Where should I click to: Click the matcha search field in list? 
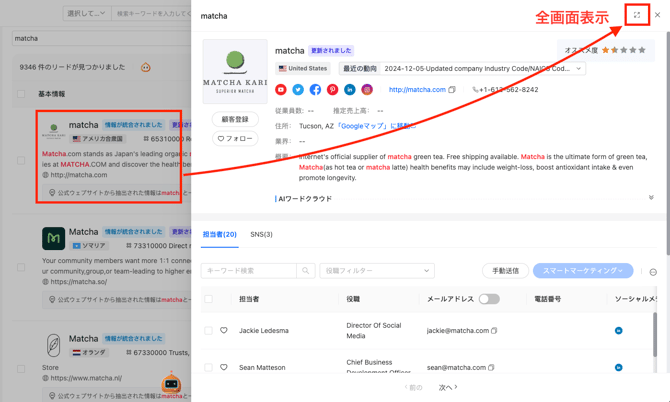(101, 38)
